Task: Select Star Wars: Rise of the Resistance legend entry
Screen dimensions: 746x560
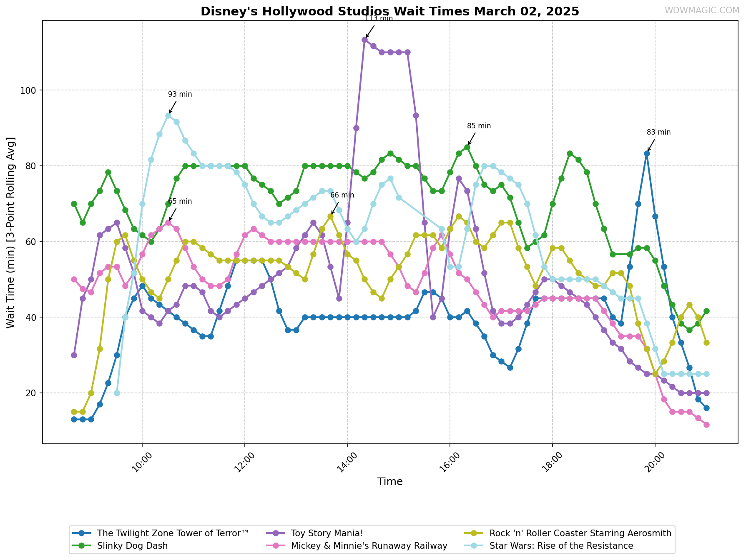Action: (x=549, y=546)
